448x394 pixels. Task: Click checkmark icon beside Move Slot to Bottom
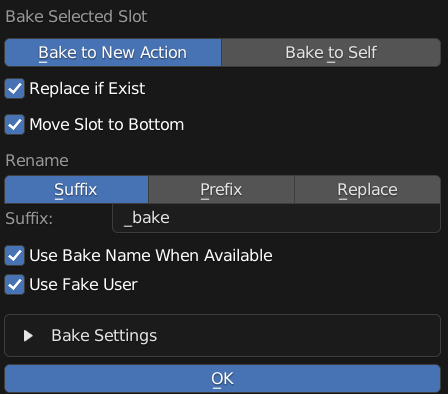click(x=15, y=125)
